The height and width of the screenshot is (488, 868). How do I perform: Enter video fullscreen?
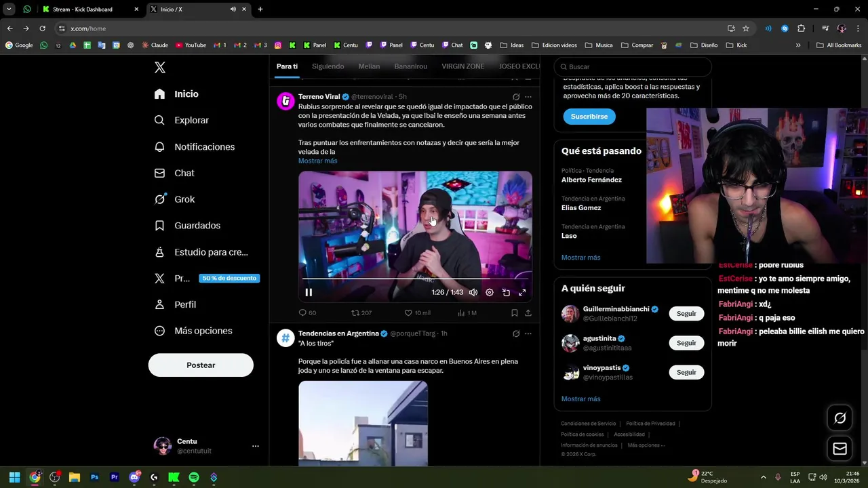[522, 292]
